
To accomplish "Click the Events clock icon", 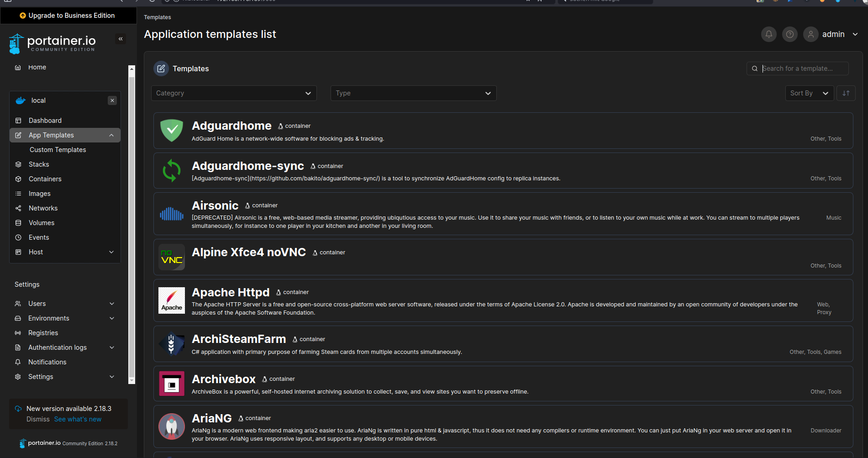I will [18, 237].
